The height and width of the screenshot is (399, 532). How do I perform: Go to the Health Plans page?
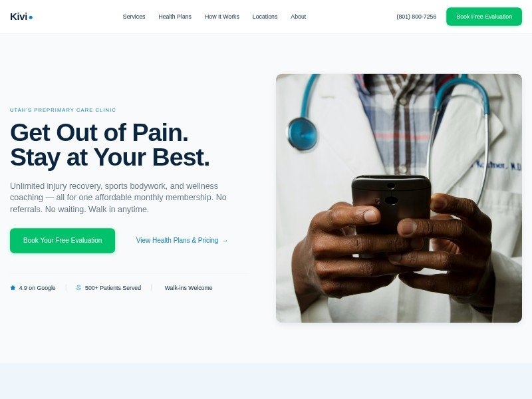coord(175,17)
